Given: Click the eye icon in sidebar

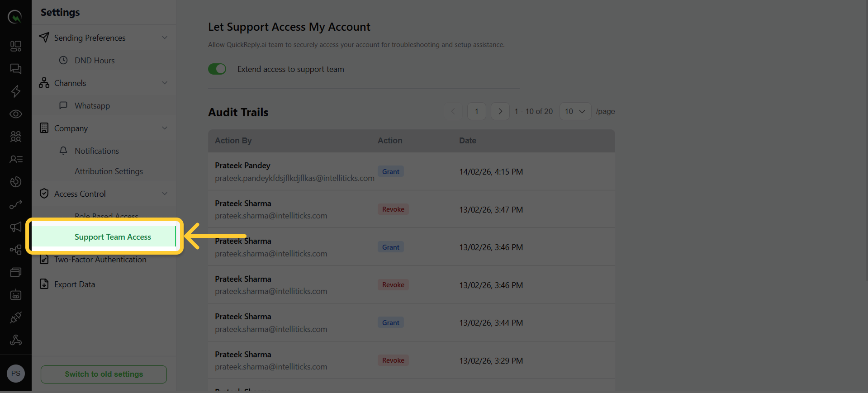Looking at the screenshot, I should [16, 114].
